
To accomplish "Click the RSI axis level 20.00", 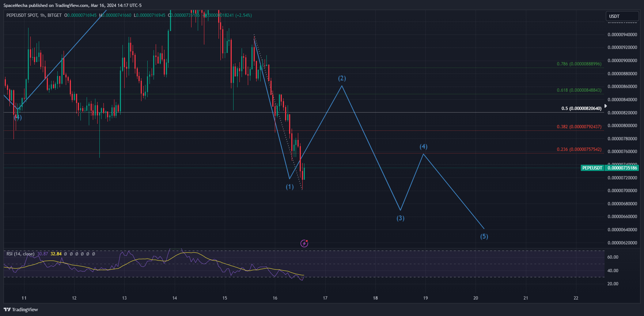I will (x=613, y=284).
